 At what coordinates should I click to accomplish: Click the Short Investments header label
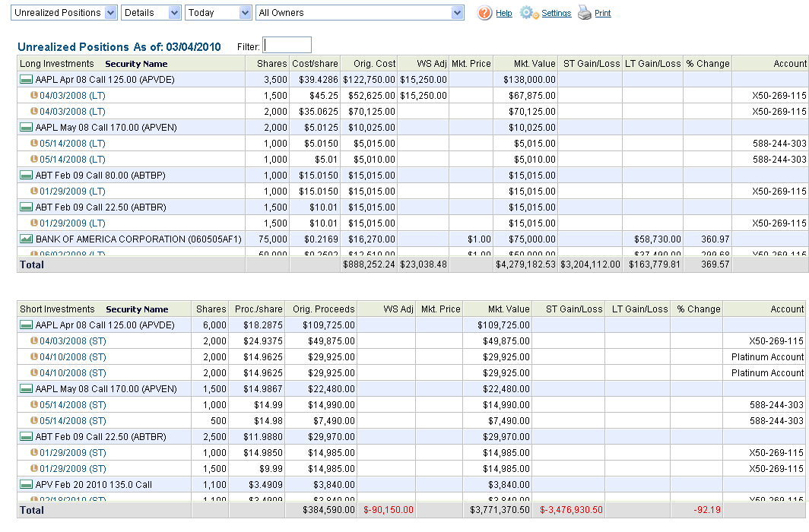(x=57, y=309)
